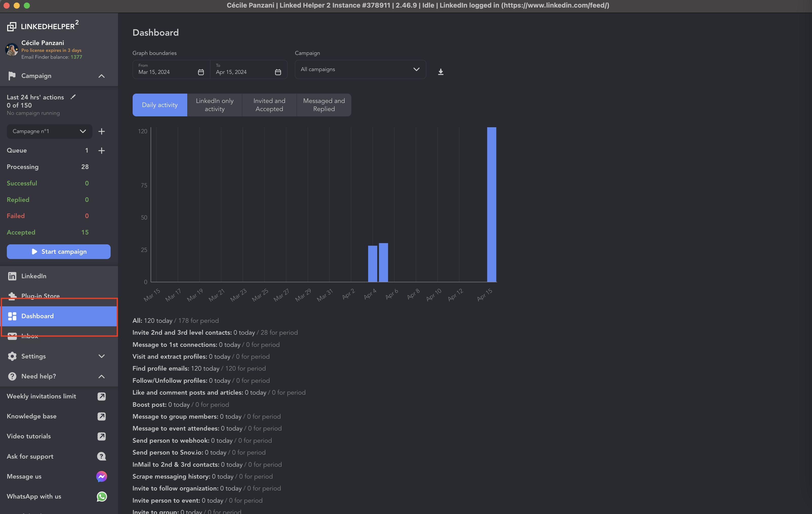Click the LinkedIn icon in sidebar
Image resolution: width=812 pixels, height=514 pixels.
coord(12,276)
